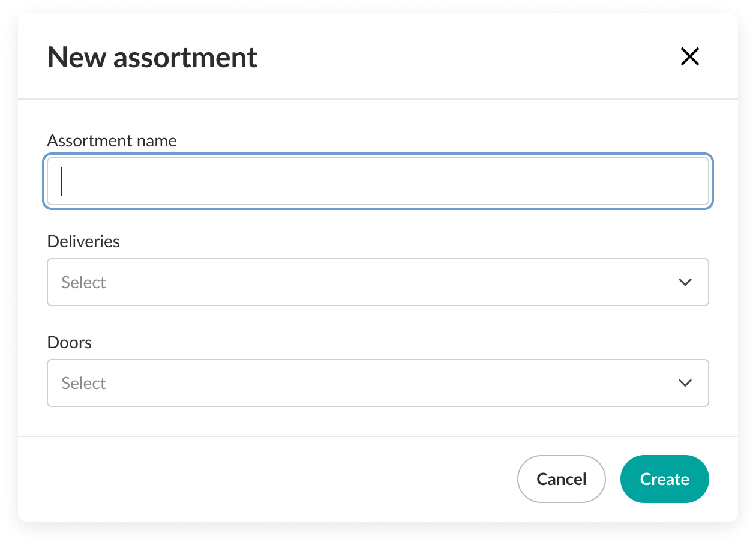Click the Select placeholder under Doors
756x545 pixels.
point(83,384)
